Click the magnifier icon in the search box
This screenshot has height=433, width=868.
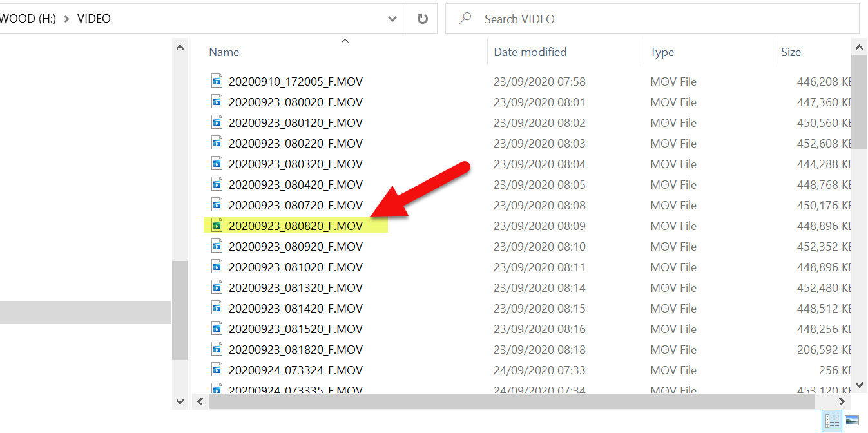pyautogui.click(x=466, y=19)
